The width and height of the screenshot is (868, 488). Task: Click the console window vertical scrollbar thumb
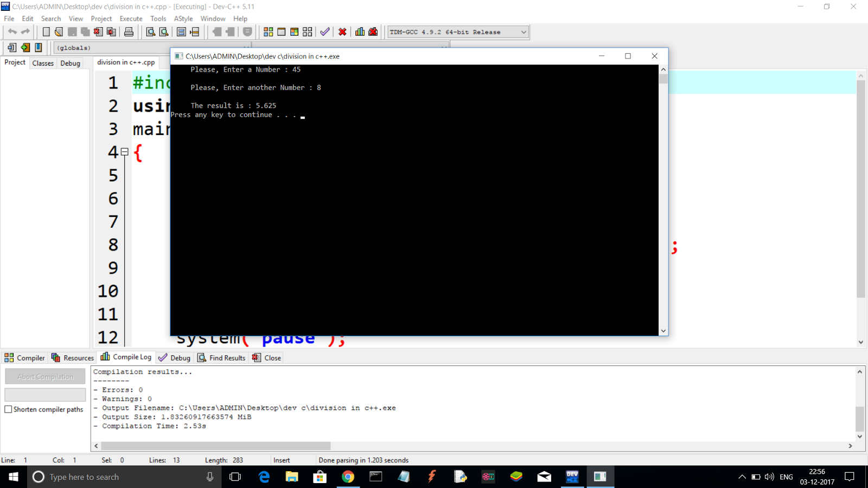click(663, 79)
